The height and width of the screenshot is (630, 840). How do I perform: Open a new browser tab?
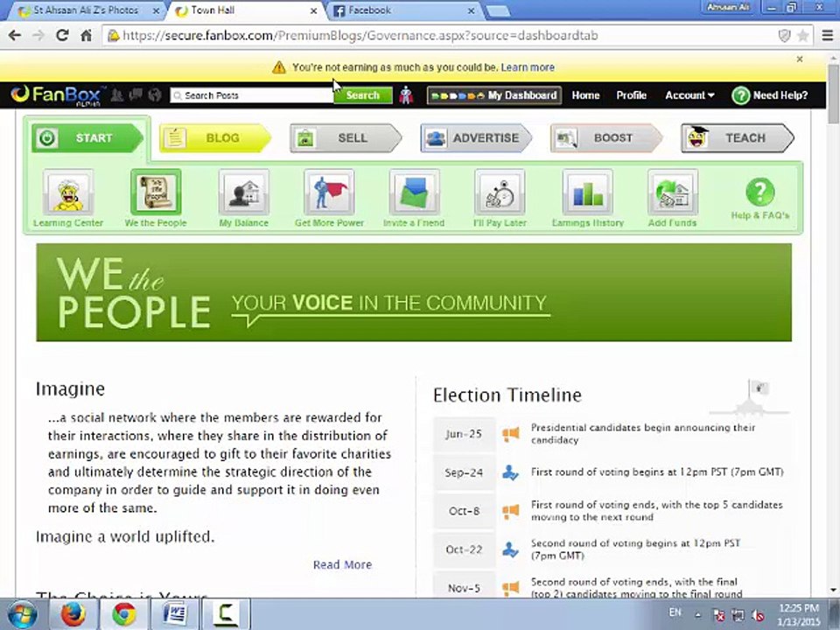click(498, 11)
